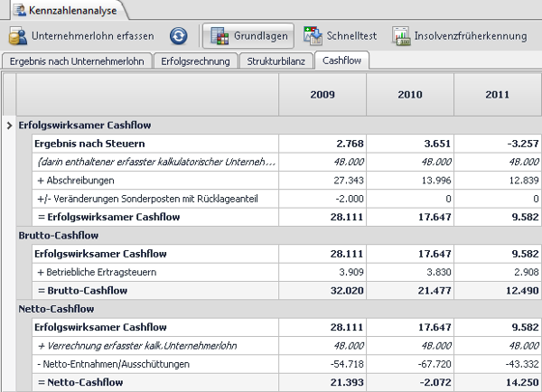The width and height of the screenshot is (542, 392).
Task: Click the 3.909 Ertragsteuern value
Action: (351, 272)
